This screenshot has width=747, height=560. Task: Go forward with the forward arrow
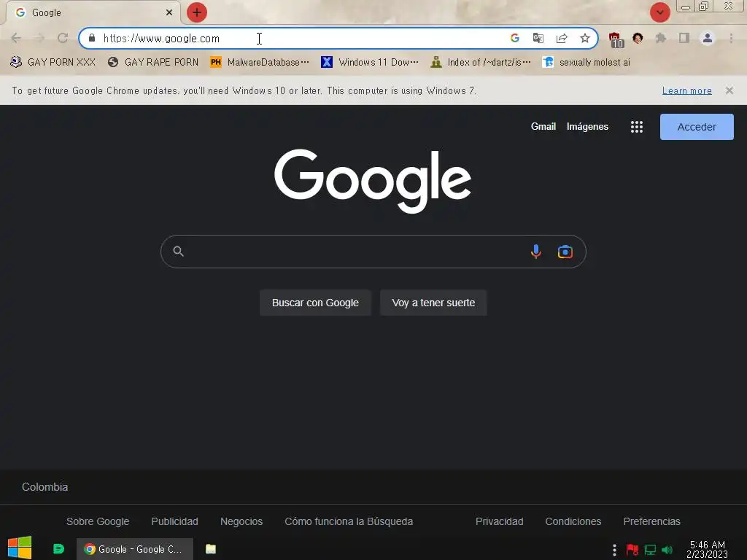(39, 38)
